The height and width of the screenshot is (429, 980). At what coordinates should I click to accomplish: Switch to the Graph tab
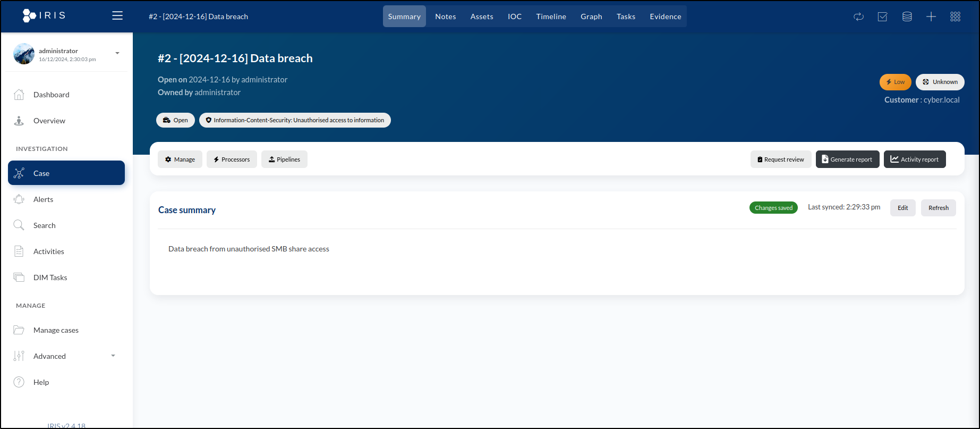pos(591,16)
